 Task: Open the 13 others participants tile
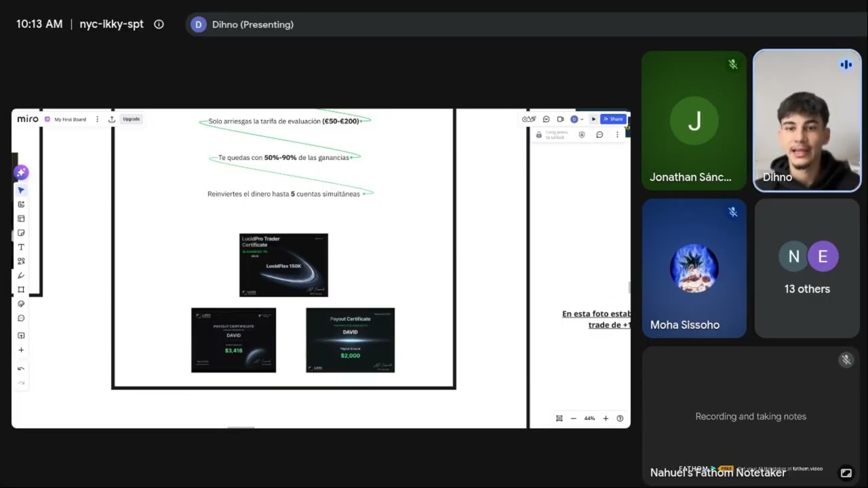point(807,268)
